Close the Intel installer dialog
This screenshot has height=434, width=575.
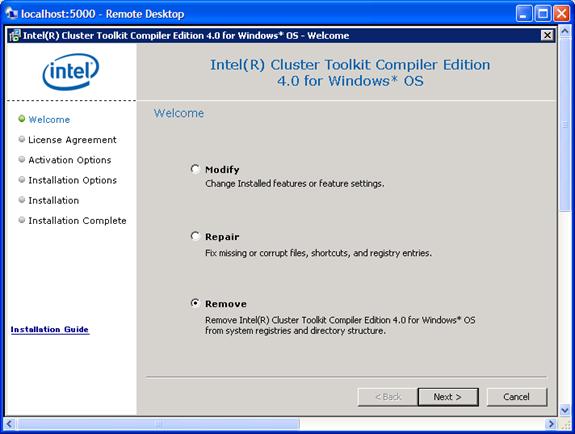click(547, 35)
